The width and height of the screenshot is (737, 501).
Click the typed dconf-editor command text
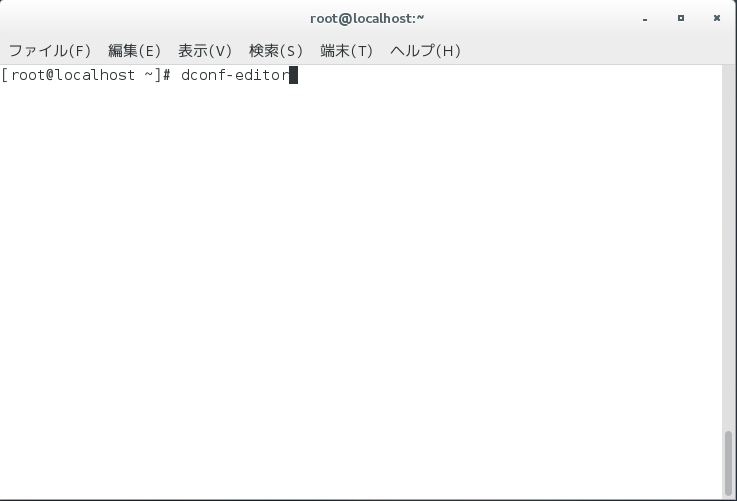pyautogui.click(x=235, y=75)
